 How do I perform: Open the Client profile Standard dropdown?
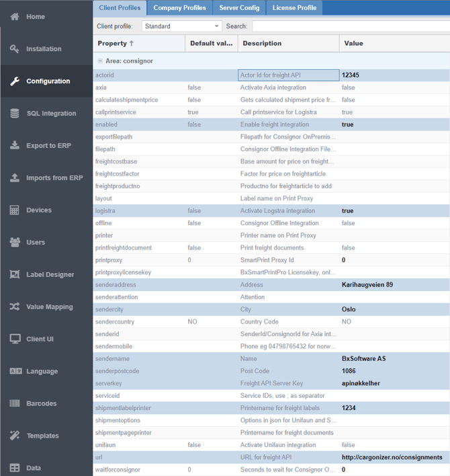182,26
